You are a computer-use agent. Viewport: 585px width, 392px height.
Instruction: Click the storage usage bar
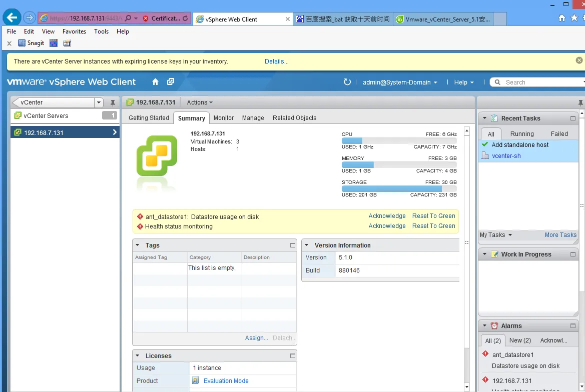pos(399,188)
